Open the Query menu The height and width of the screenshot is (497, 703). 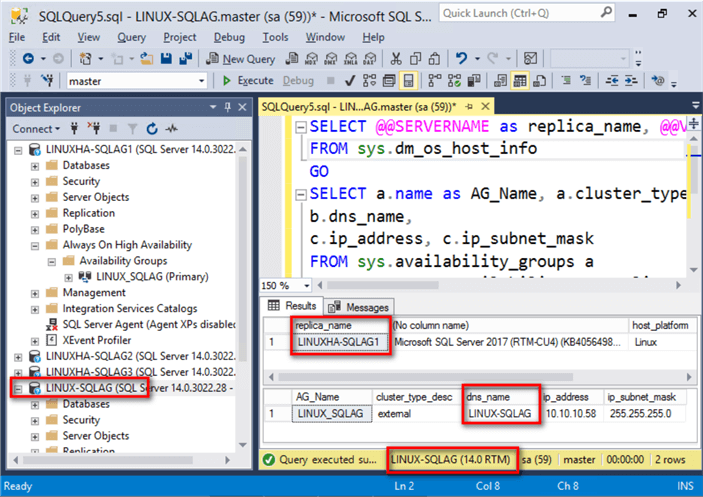[x=131, y=37]
